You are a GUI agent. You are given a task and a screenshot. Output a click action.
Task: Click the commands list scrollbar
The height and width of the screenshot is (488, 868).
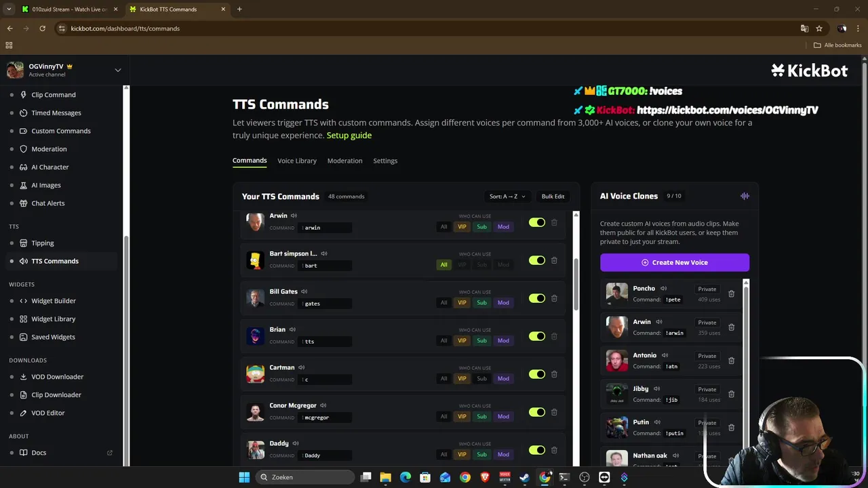point(576,285)
